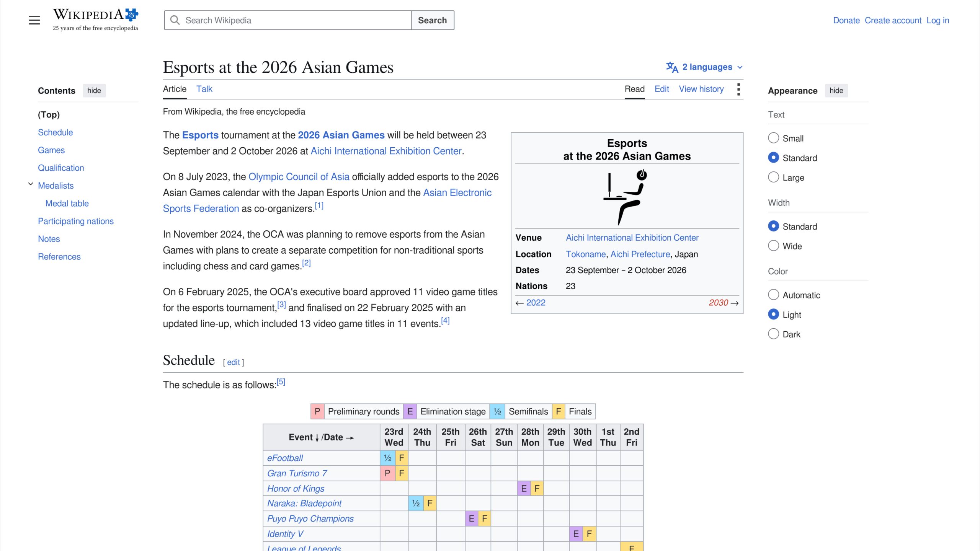
Task: Open the three-dot more options menu
Action: pyautogui.click(x=738, y=89)
